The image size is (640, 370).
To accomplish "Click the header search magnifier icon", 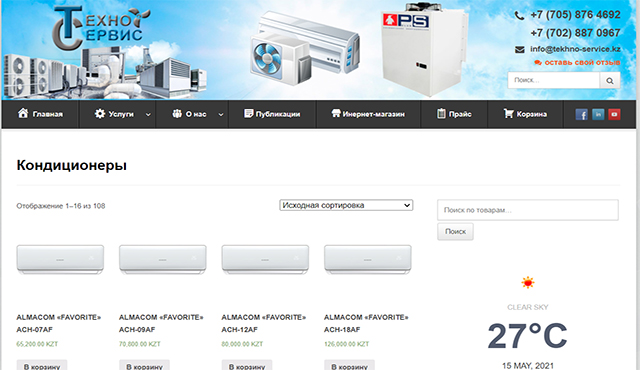I will tap(610, 80).
